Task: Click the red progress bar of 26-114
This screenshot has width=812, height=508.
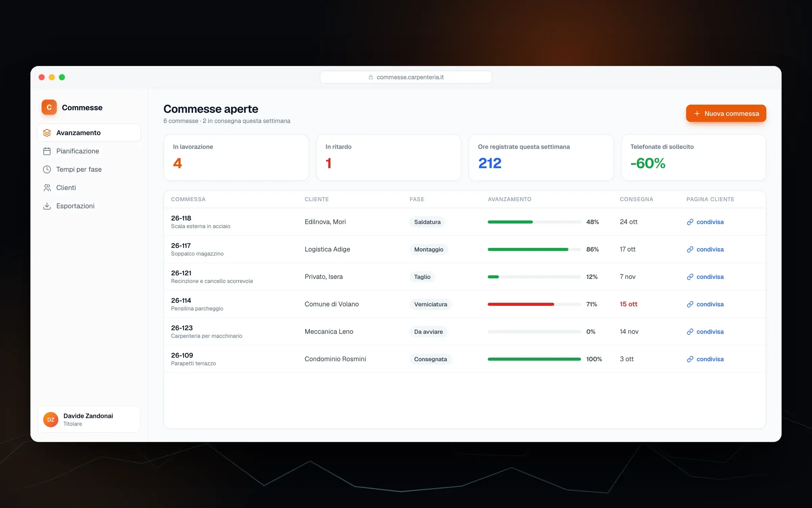Action: coord(521,304)
